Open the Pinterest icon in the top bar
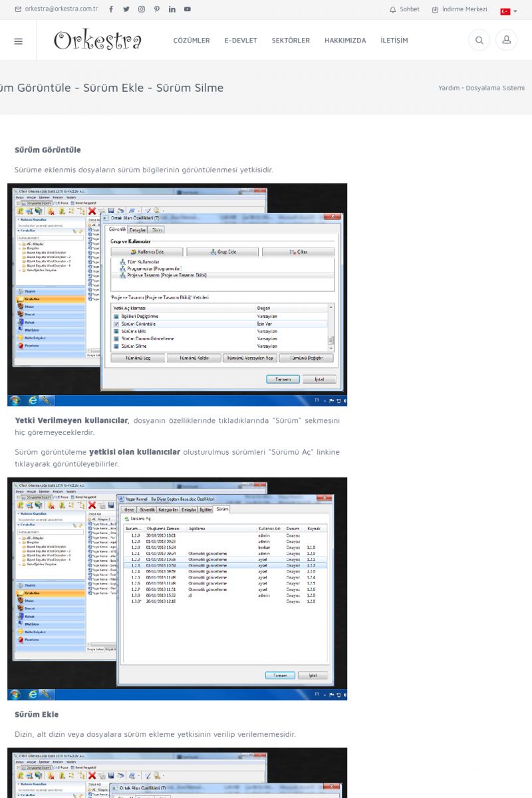 coord(157,9)
